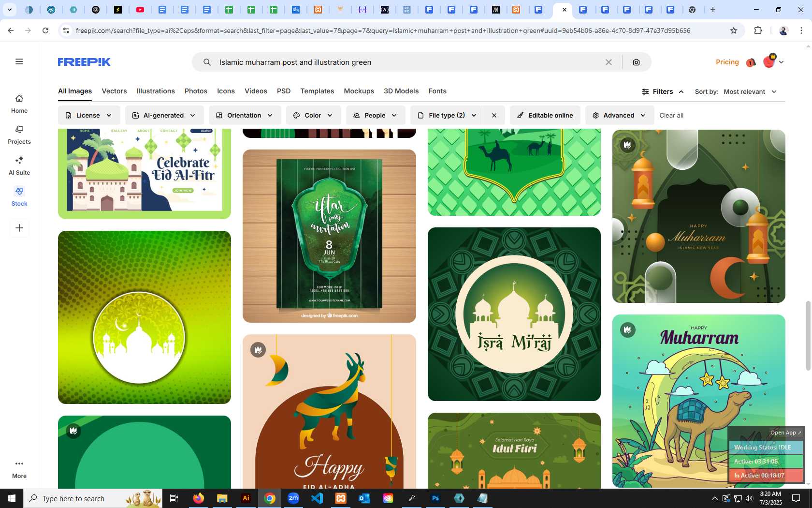The width and height of the screenshot is (812, 508).
Task: Switch to Icons tab
Action: click(x=226, y=91)
